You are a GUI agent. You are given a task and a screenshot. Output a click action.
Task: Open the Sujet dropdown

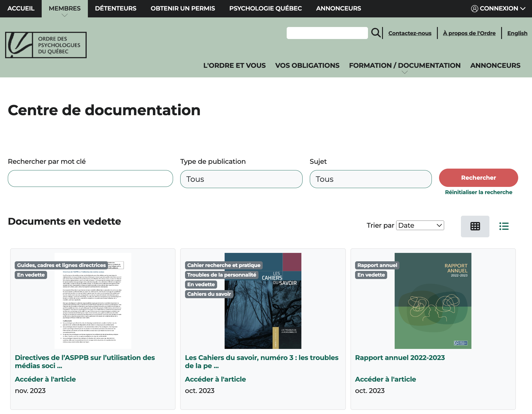pos(371,179)
